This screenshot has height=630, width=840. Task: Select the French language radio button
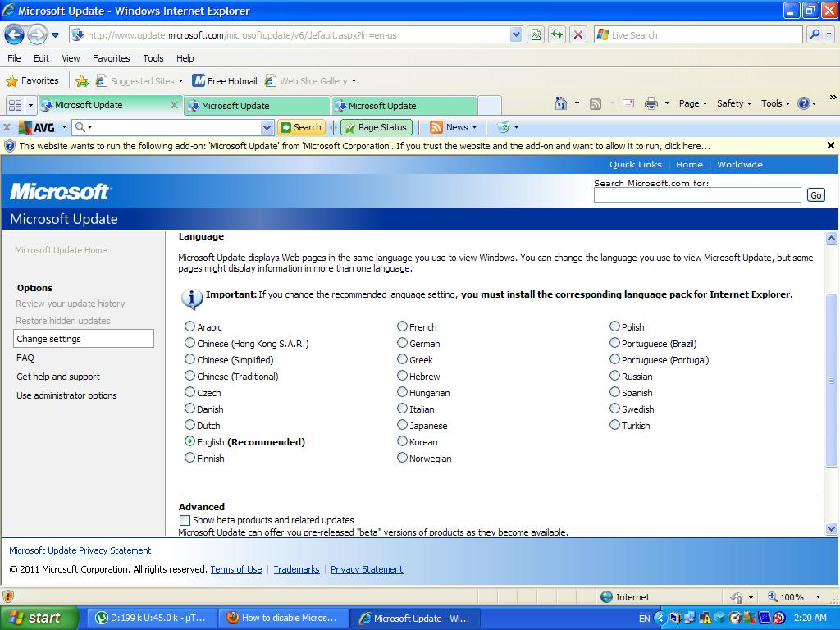[402, 326]
